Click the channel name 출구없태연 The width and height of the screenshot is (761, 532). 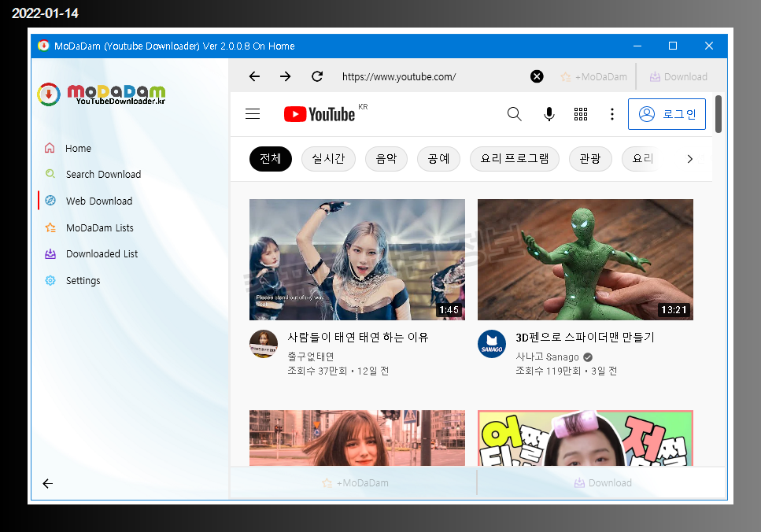tap(311, 357)
